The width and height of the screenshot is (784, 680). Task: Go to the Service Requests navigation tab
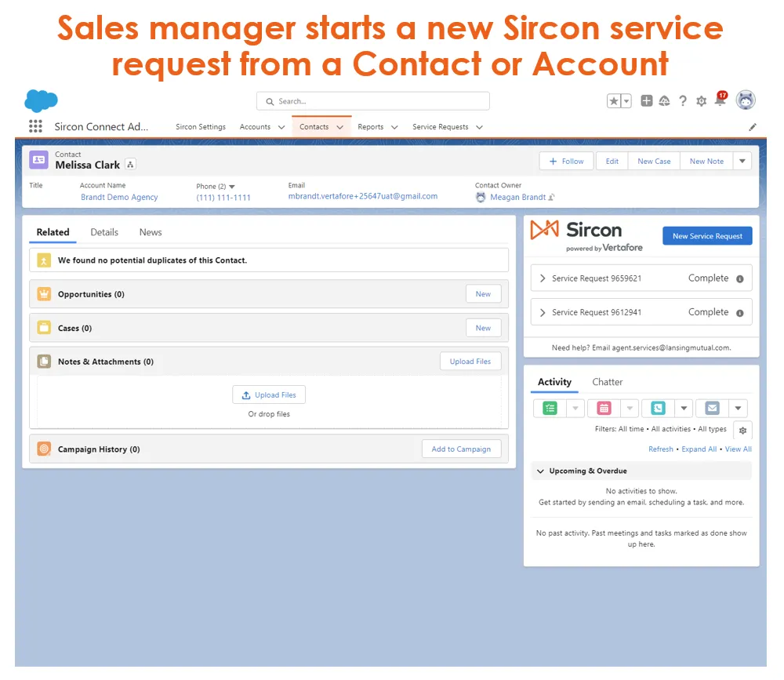tap(441, 127)
